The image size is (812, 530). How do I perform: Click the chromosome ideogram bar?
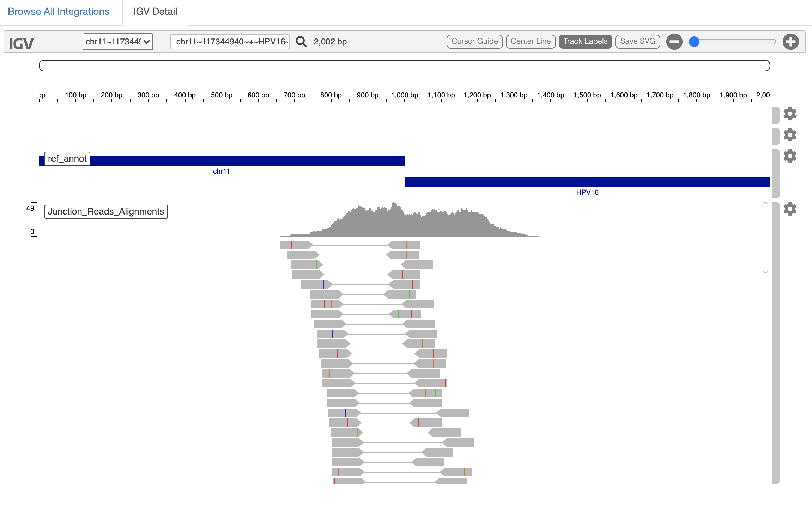coord(405,66)
